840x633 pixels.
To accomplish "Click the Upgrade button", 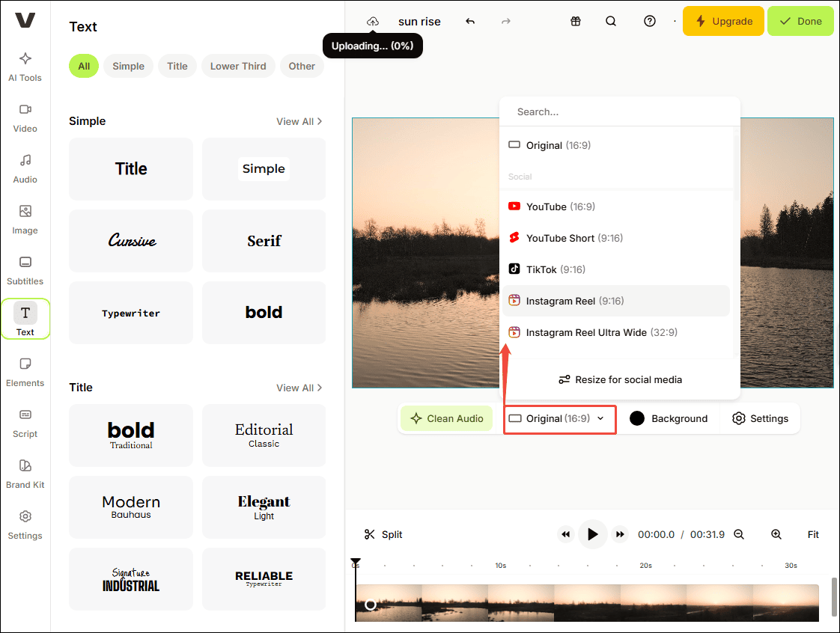I will click(723, 22).
